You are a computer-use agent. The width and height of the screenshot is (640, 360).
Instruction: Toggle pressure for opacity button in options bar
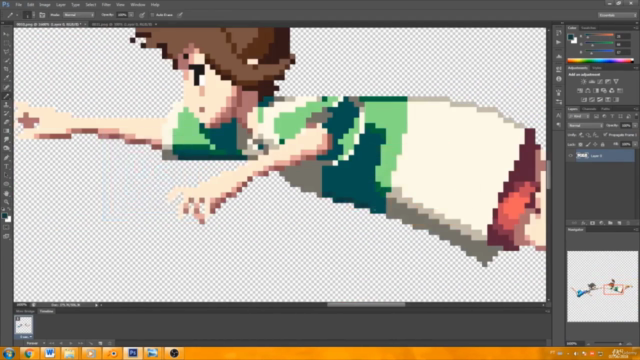point(142,15)
